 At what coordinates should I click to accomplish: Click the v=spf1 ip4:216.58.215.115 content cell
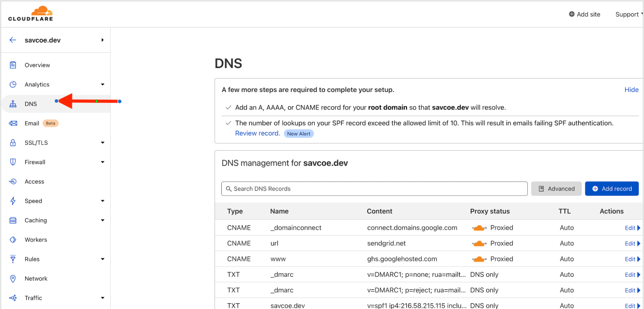click(x=417, y=305)
